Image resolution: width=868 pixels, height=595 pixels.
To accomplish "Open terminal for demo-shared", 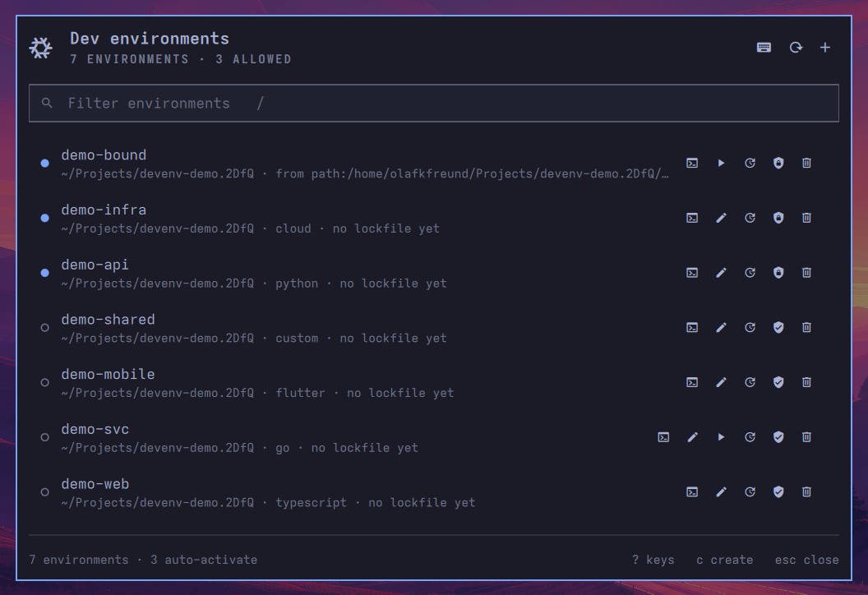I will tap(692, 327).
